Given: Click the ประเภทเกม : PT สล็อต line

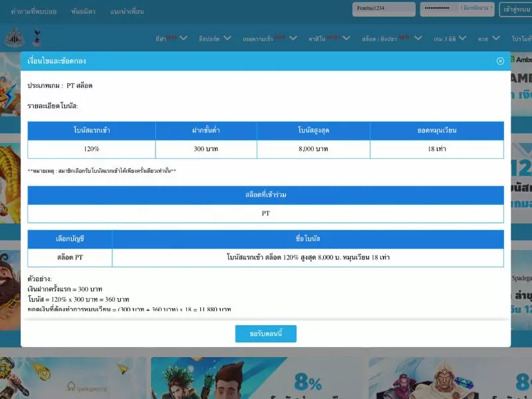Looking at the screenshot, I should [60, 86].
